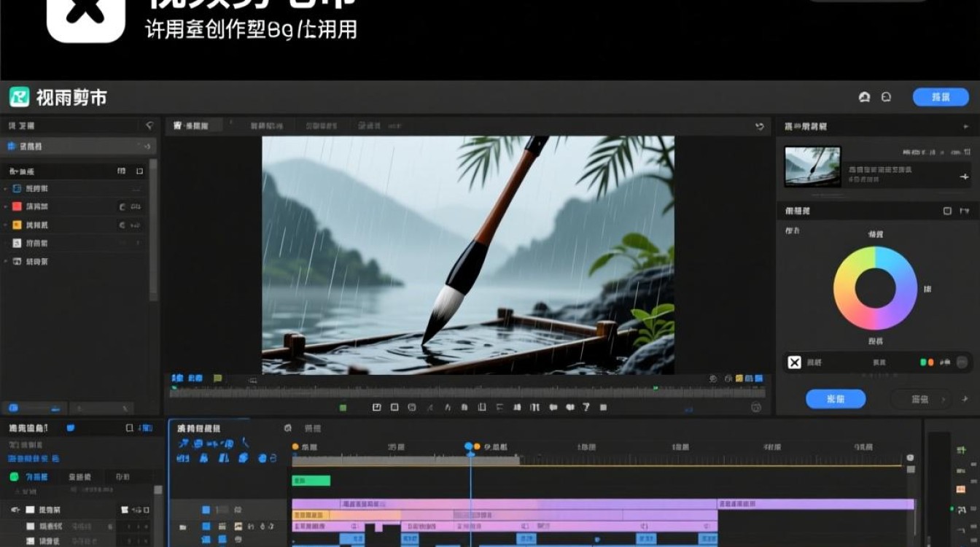Toggle the eye icon on the first track row
Image resolution: width=980 pixels, height=547 pixels.
click(15, 510)
